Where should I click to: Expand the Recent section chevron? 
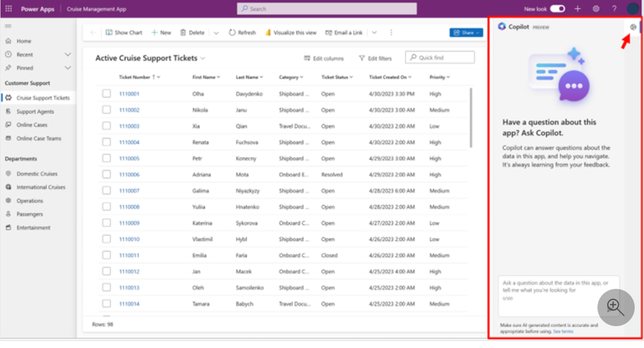[68, 54]
